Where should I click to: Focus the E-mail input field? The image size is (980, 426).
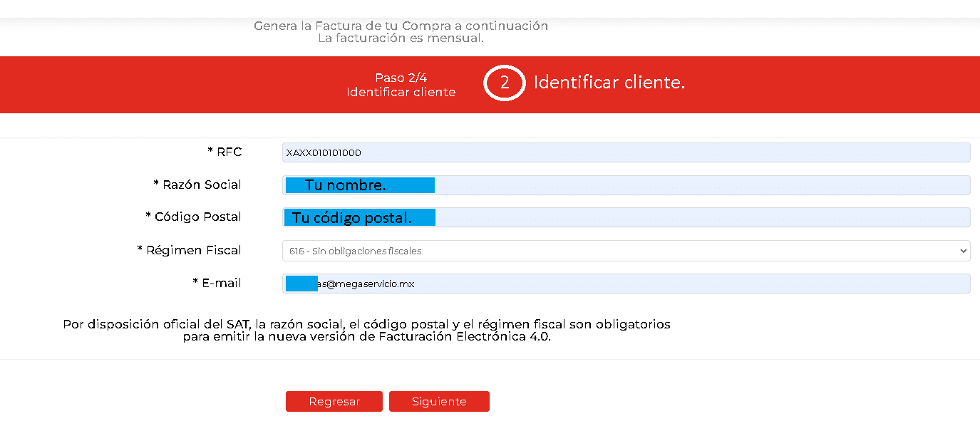pos(626,284)
